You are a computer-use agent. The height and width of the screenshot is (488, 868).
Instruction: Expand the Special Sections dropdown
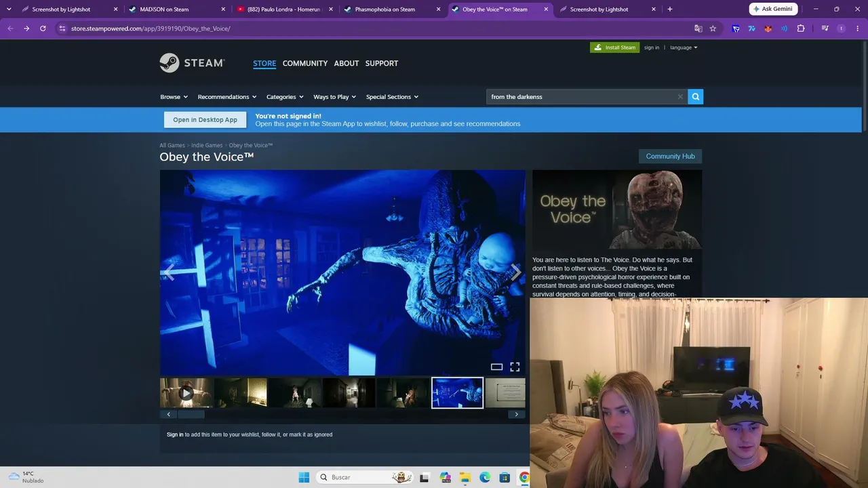point(392,97)
